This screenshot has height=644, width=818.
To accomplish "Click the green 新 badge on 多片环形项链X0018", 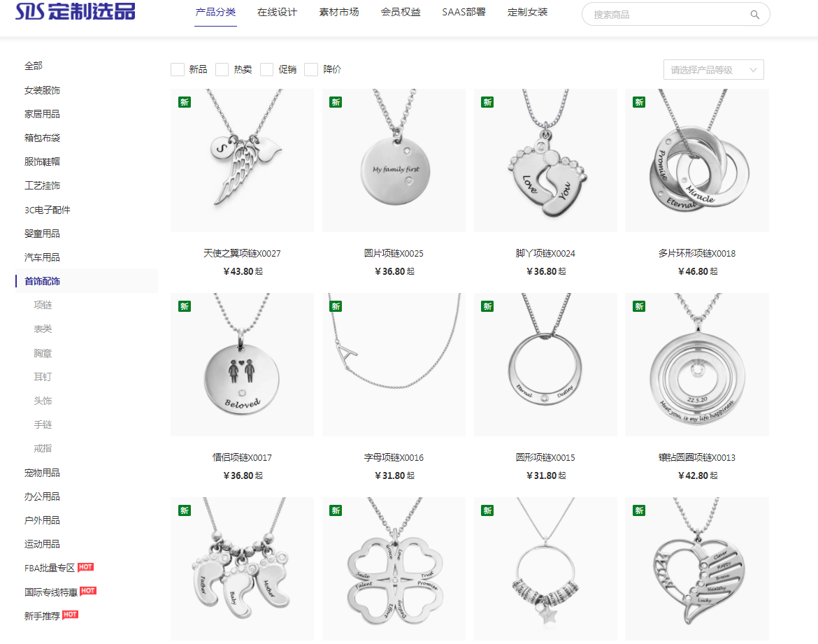I will (639, 102).
